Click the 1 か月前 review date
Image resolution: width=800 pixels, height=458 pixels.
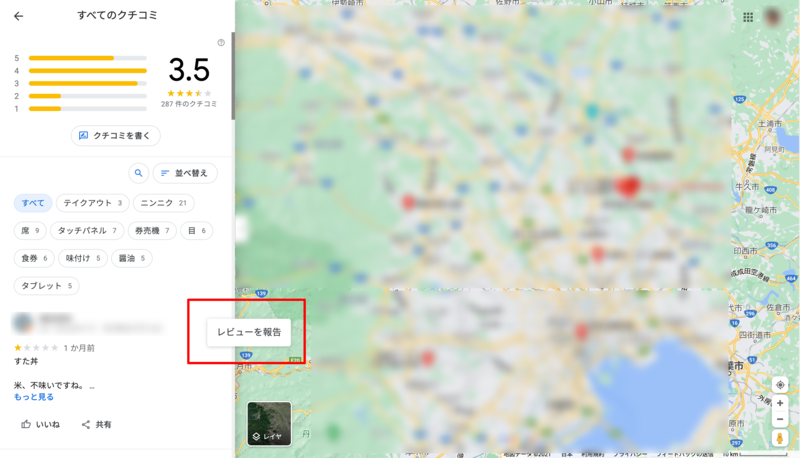point(79,348)
